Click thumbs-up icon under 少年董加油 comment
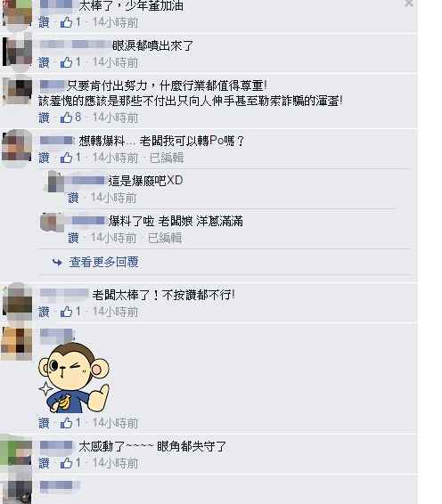This screenshot has height=504, width=442. click(66, 22)
